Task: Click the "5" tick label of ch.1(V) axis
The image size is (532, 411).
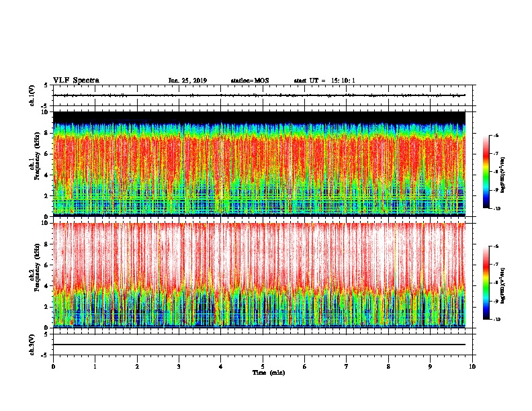Action: 46,85
